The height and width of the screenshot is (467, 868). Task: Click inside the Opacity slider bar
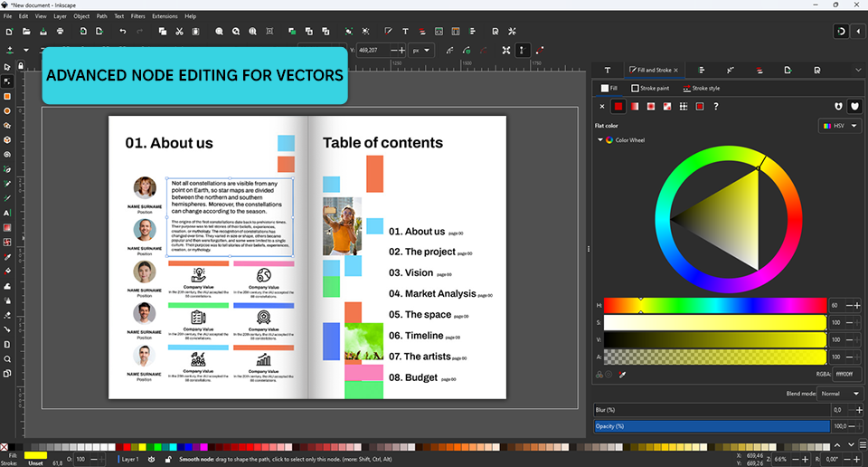coord(712,426)
